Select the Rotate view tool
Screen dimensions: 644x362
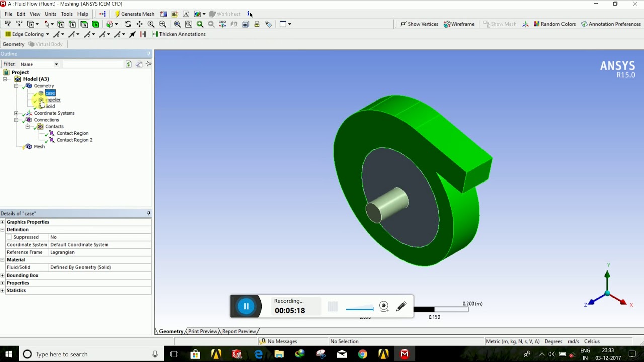point(128,24)
